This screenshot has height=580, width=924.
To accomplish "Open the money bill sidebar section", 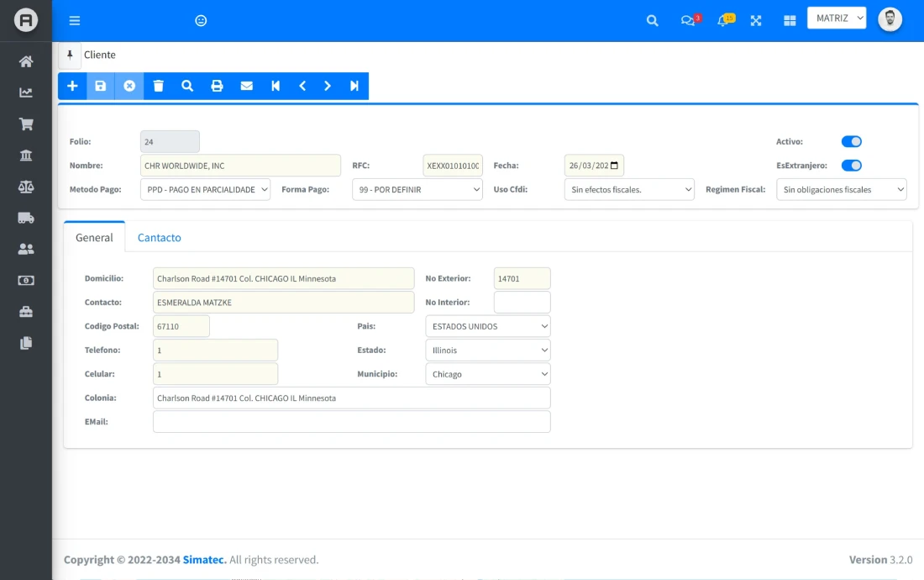I will [26, 281].
